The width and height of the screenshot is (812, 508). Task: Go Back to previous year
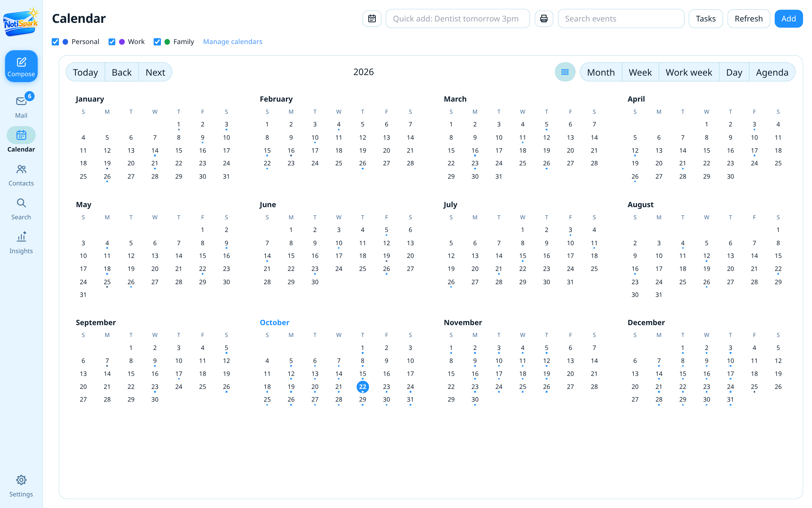(x=122, y=72)
